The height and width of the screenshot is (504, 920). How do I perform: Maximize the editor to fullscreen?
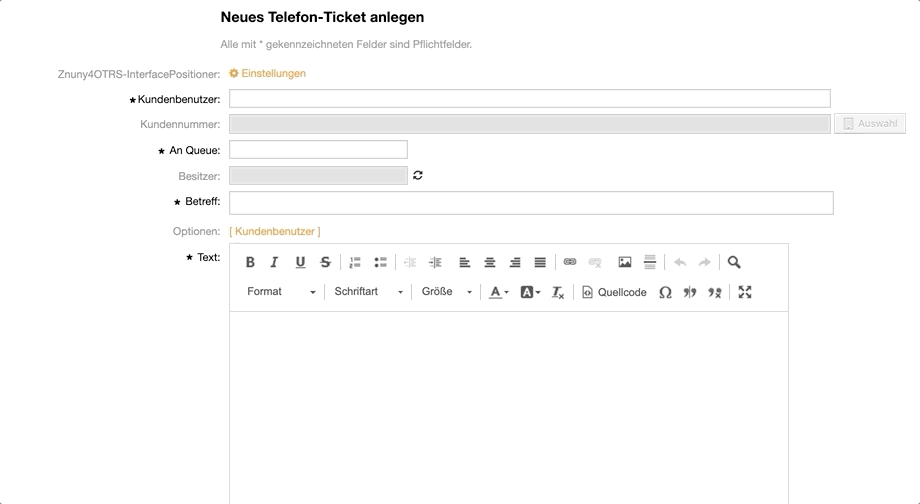point(745,292)
